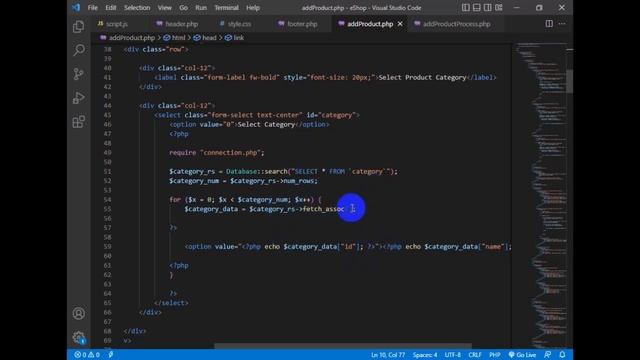The height and width of the screenshot is (360, 640).
Task: Click line number 55 in gutter
Action: point(107,209)
